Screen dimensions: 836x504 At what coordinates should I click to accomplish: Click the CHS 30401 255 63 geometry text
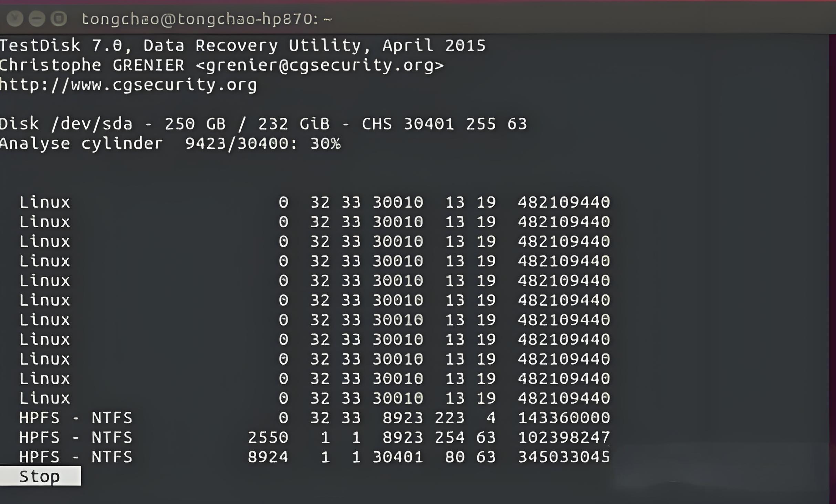click(x=444, y=124)
